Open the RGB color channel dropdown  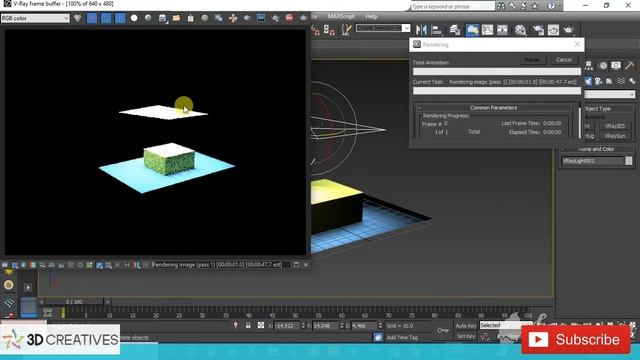(35, 18)
